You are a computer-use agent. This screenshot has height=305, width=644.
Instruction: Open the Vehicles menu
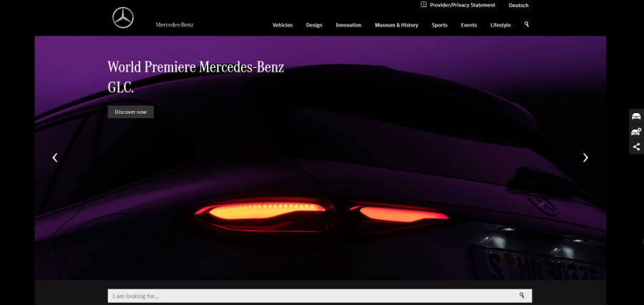(x=283, y=25)
